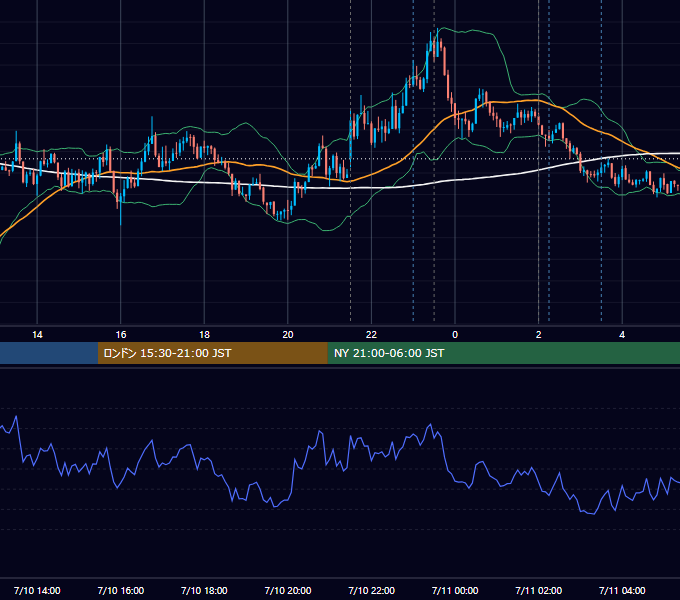Click the blue session bar before ロンドン

point(49,353)
